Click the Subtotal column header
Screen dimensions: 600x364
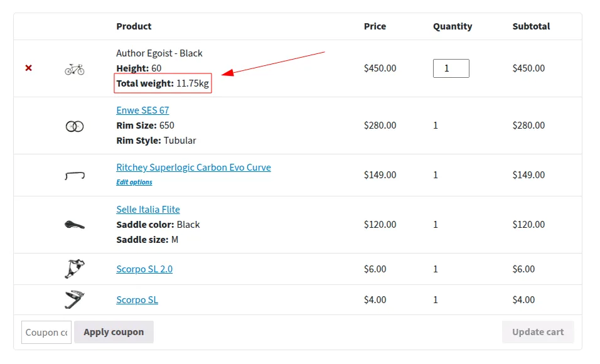(531, 26)
